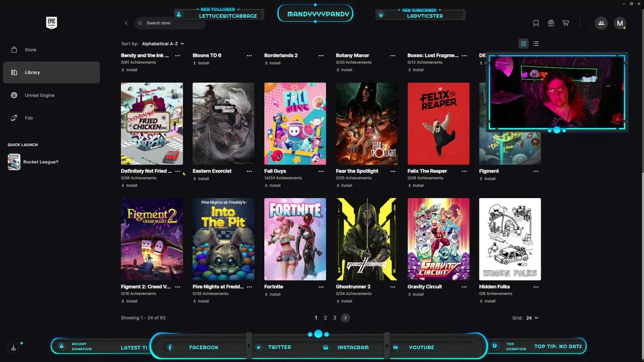This screenshot has height=362, width=644.
Task: Click the Fall Guys cover art
Action: 295,124
